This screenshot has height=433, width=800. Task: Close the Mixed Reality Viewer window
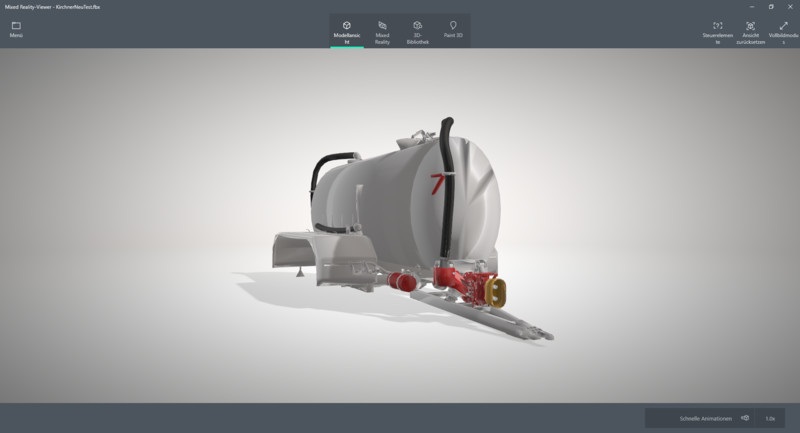(791, 6)
